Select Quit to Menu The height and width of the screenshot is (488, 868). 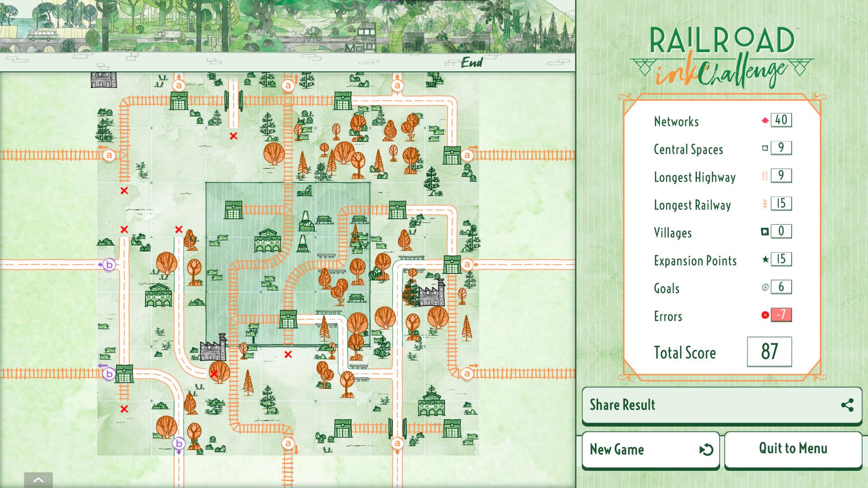(793, 449)
